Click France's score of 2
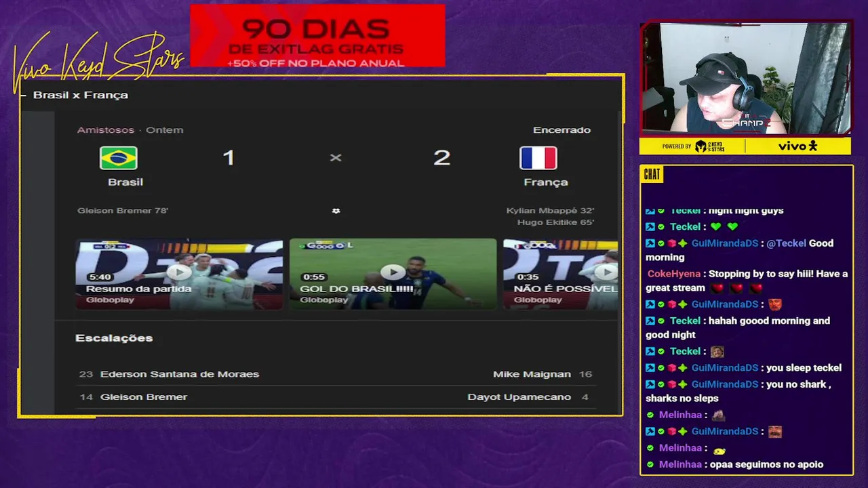 [x=441, y=157]
